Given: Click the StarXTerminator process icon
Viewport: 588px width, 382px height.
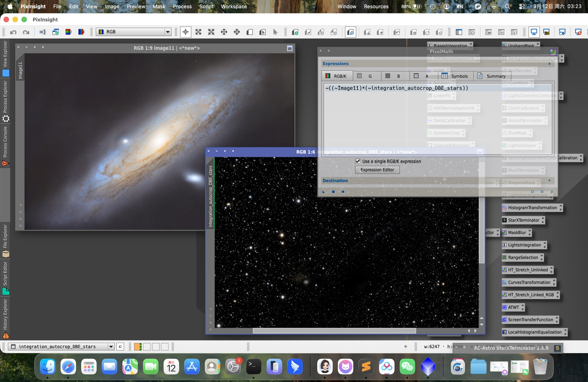Looking at the screenshot, I should (x=523, y=220).
